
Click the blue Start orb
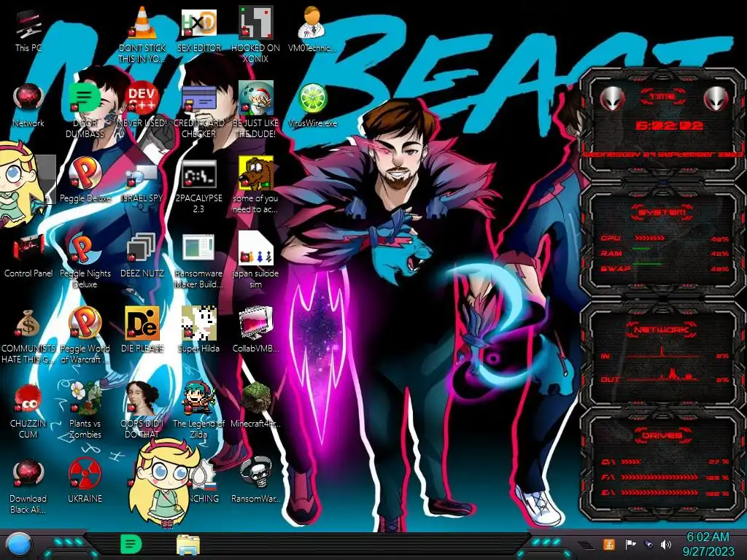[18, 544]
